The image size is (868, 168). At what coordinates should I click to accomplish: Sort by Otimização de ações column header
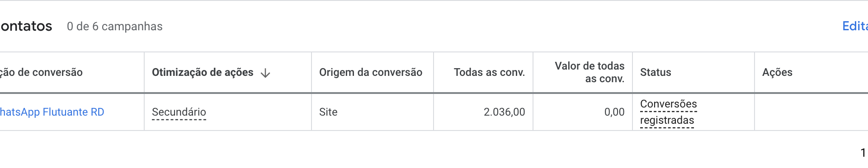(x=203, y=72)
